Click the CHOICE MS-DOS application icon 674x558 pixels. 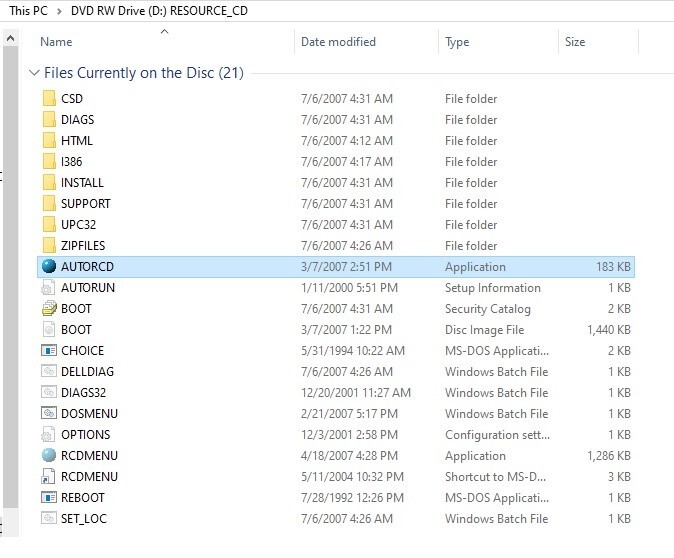pyautogui.click(x=49, y=351)
